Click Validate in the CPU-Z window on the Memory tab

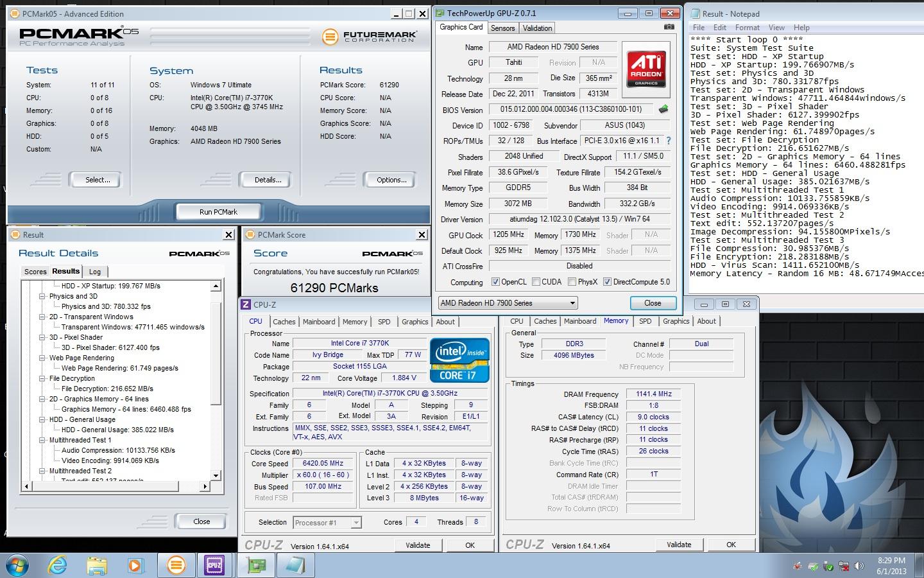point(679,545)
